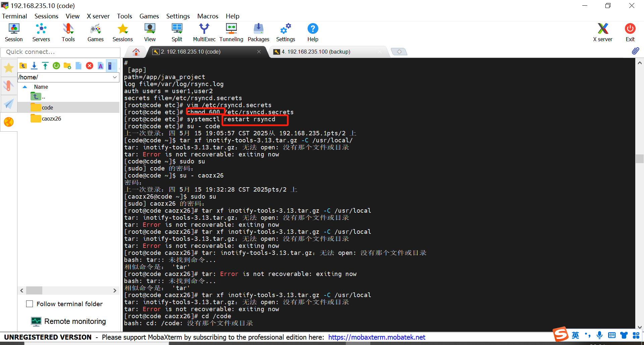This screenshot has height=345, width=644.
Task: Toggle the Sogou English/Chinese mode indicator
Action: click(576, 335)
